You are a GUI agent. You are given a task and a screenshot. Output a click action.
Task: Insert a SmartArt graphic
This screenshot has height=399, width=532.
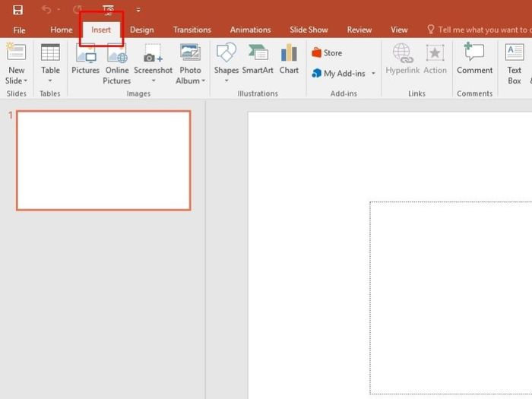click(x=258, y=59)
